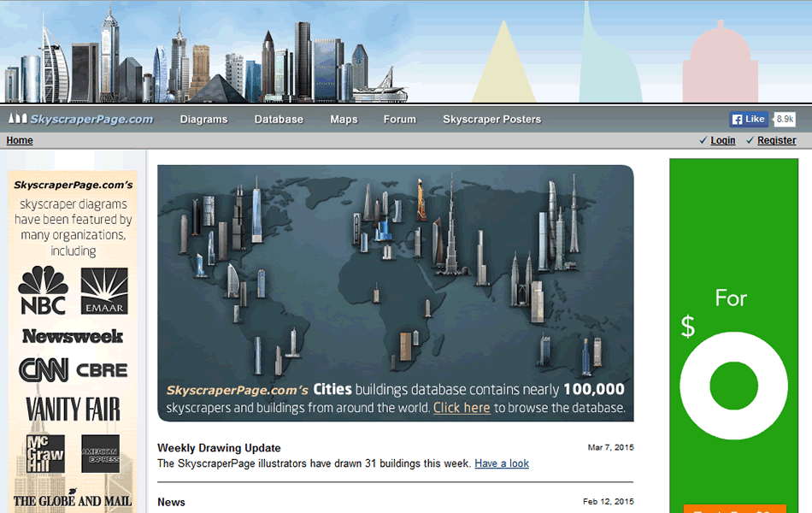Go to the Maps section
Viewport: 812px width, 513px height.
344,119
